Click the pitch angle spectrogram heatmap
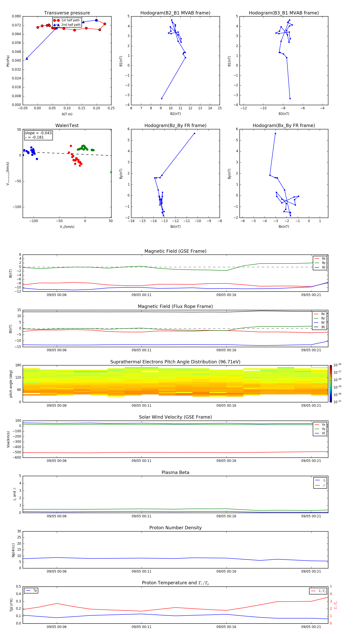351x644 pixels. click(x=175, y=384)
